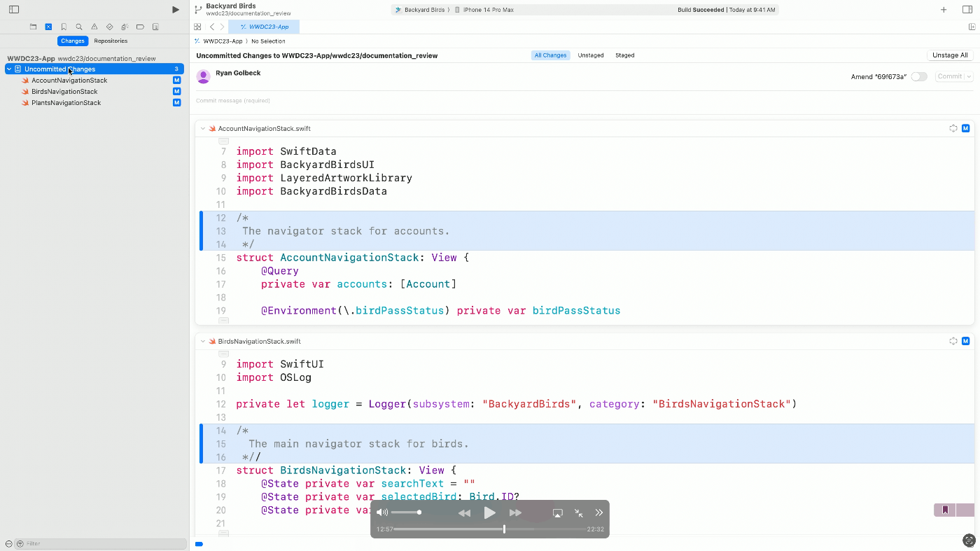Open the Issue navigator warning icon
The image size is (980, 551).
click(94, 27)
